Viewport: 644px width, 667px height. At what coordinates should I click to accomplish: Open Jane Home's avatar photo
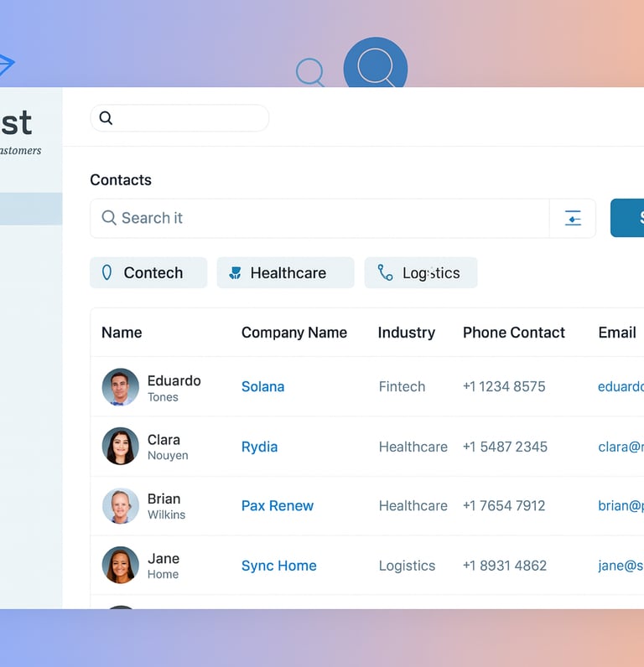tap(121, 565)
